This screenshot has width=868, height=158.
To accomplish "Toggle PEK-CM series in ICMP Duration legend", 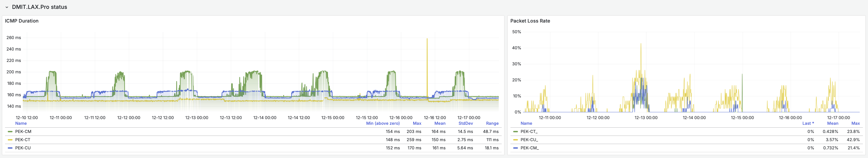I will (23, 131).
